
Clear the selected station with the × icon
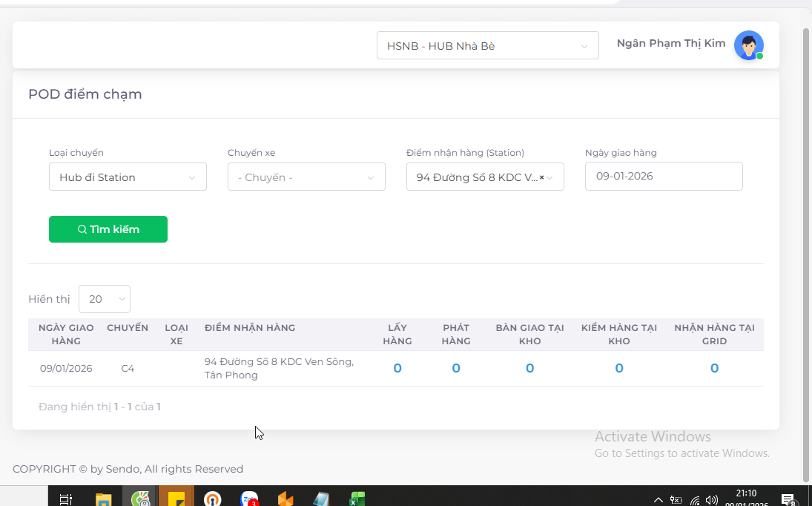tap(541, 177)
